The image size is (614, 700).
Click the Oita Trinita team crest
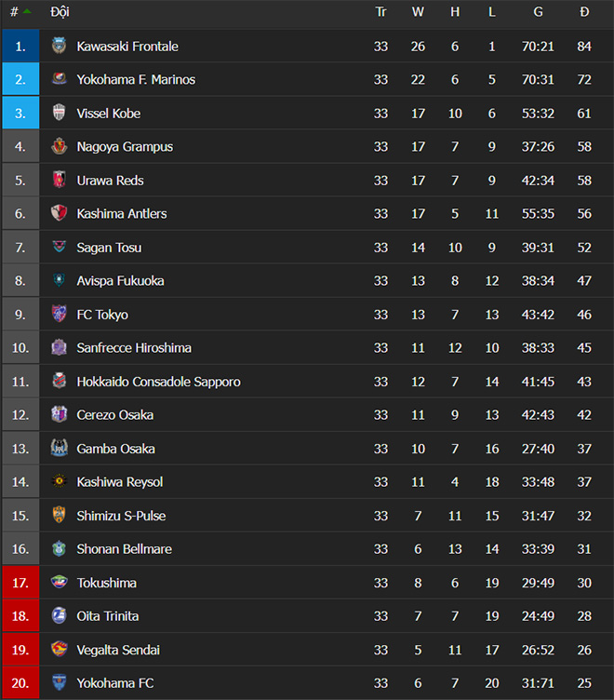(x=59, y=615)
